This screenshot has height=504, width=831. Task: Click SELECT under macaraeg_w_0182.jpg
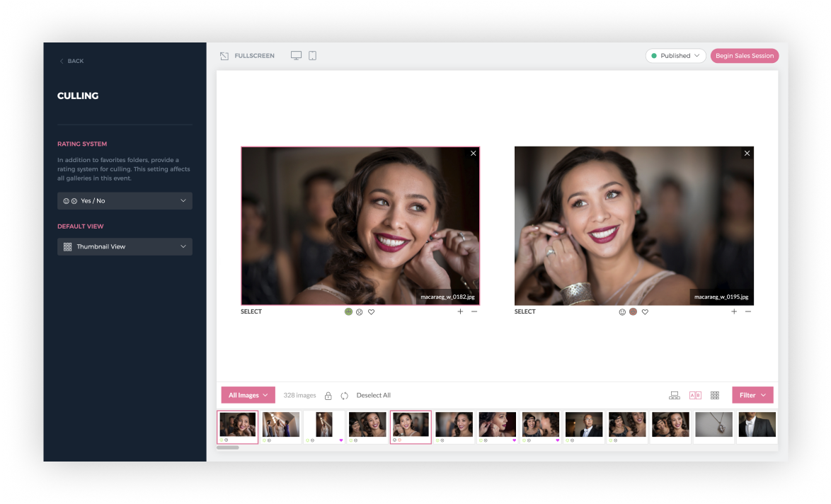251,311
